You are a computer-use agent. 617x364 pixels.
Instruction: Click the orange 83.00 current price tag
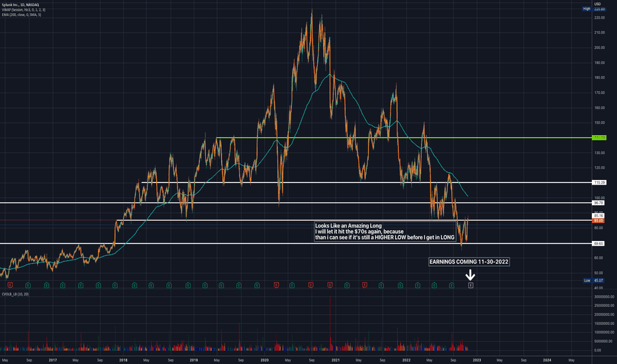click(598, 221)
